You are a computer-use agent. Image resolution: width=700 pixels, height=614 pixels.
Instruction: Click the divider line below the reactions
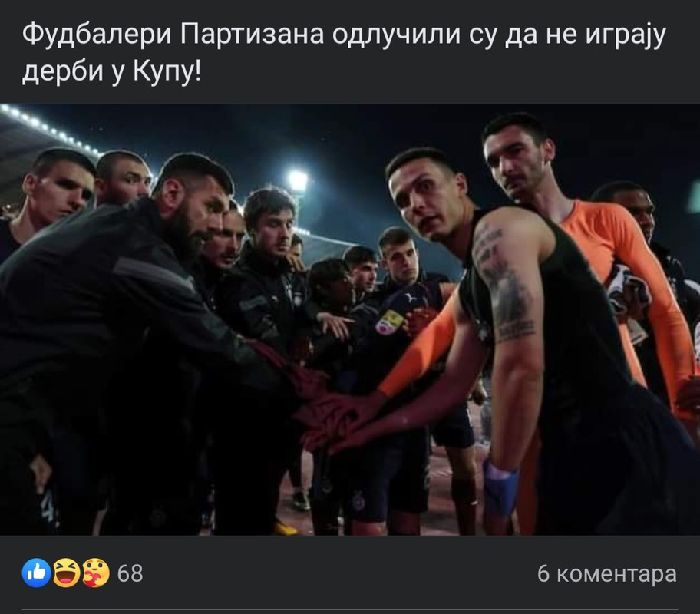coord(350,609)
